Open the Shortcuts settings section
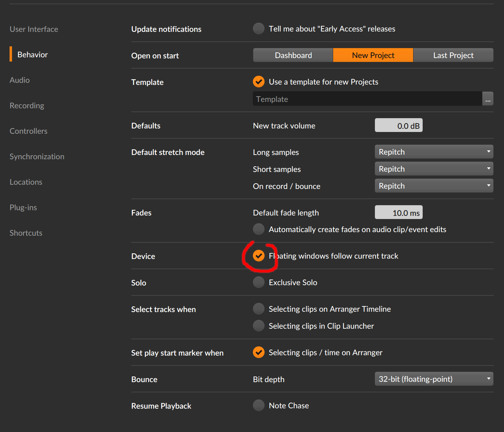 click(x=26, y=233)
